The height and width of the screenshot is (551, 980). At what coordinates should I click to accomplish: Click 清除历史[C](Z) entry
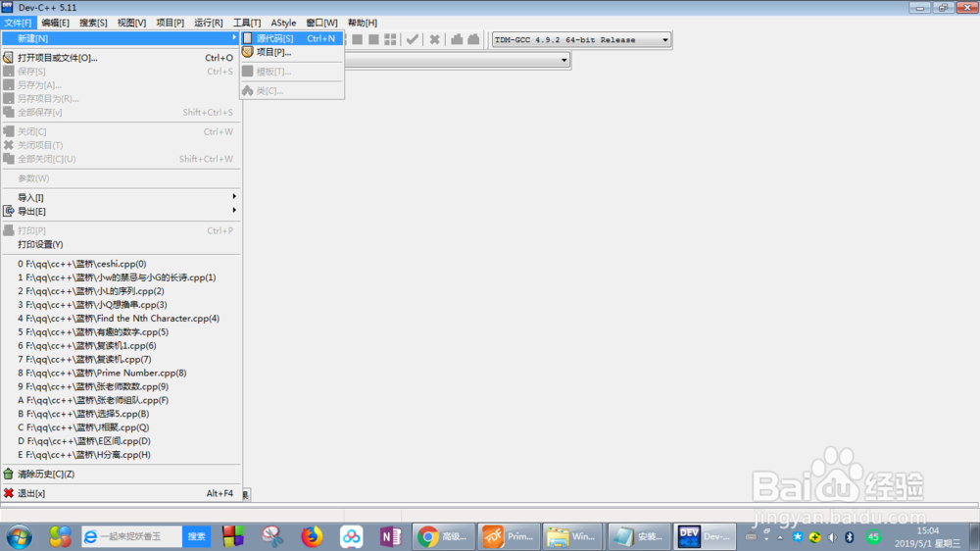tap(121, 475)
